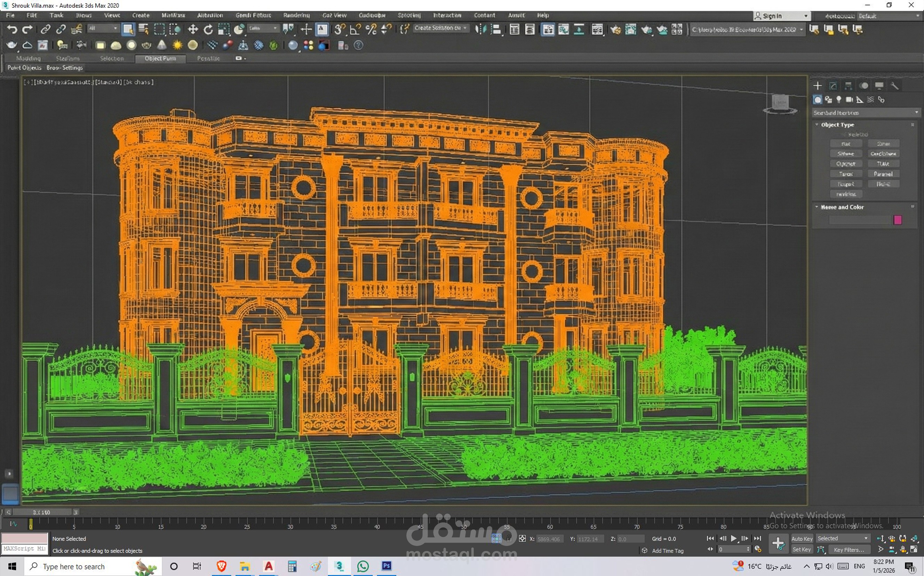Select the Cameras category icon

point(849,99)
